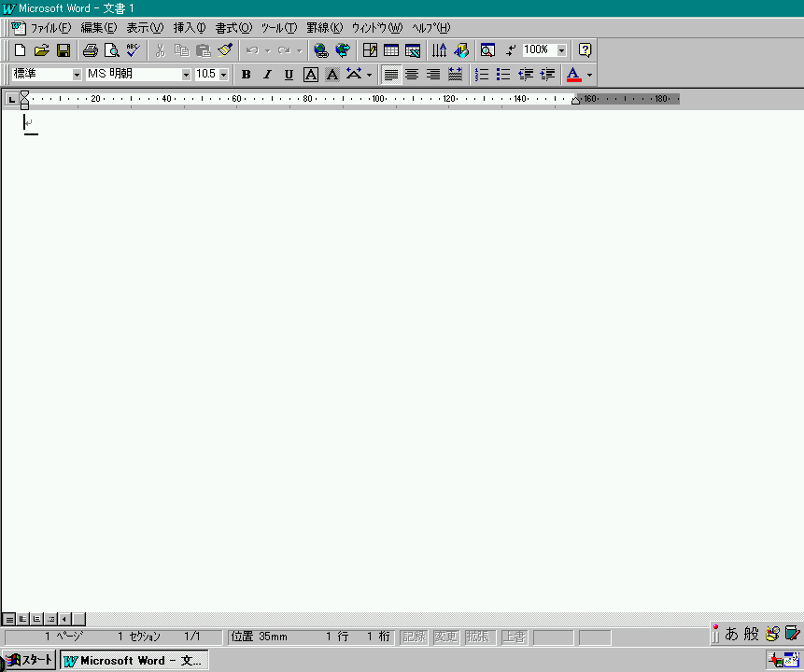Click the スタート button on the taskbar

pos(30,660)
